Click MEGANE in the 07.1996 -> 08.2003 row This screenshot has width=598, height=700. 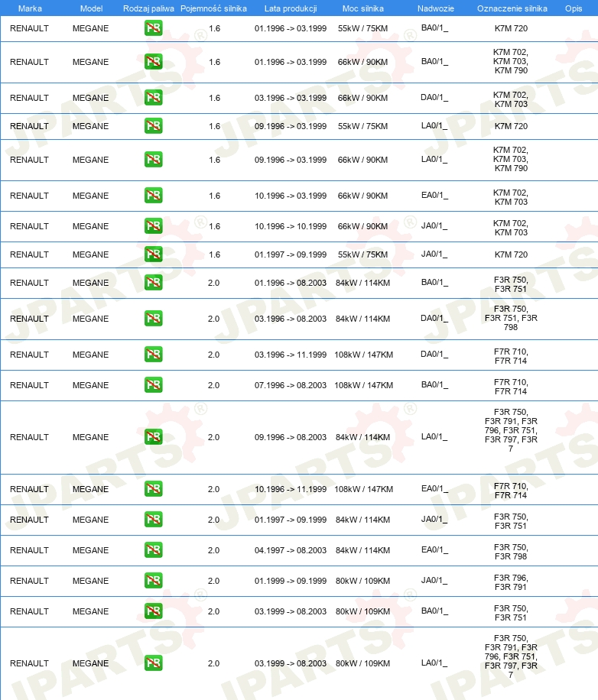coord(91,385)
